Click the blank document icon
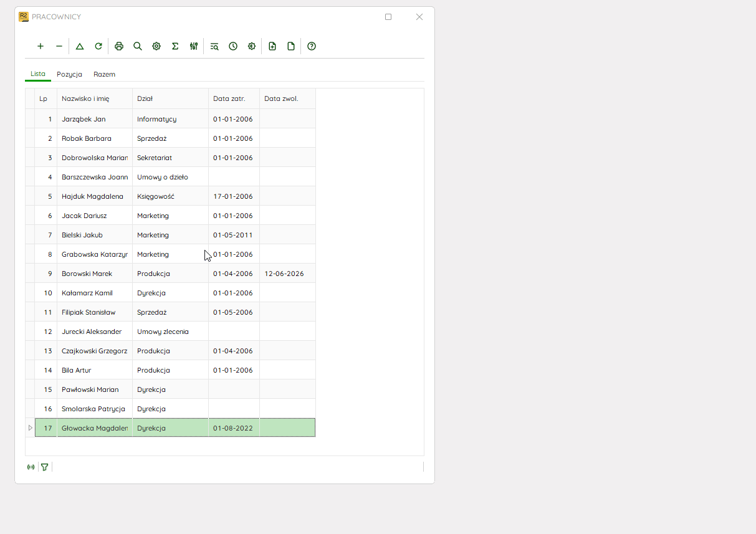Screen dimensions: 756x534 pyautogui.click(x=291, y=46)
